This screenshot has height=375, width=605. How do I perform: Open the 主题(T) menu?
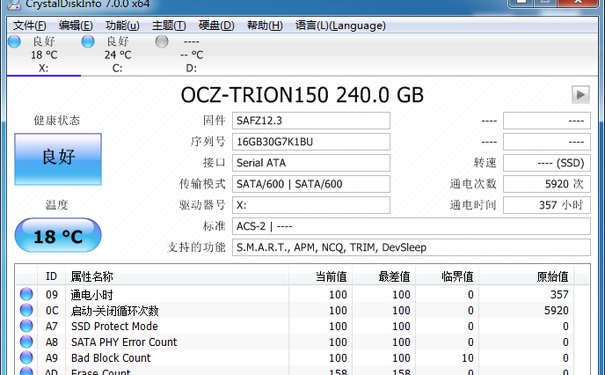(169, 26)
